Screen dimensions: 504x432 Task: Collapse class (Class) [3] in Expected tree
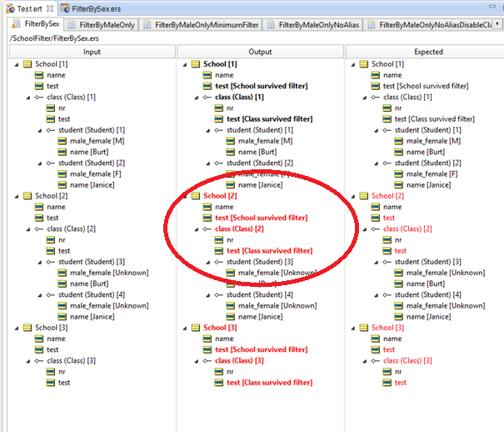point(365,362)
